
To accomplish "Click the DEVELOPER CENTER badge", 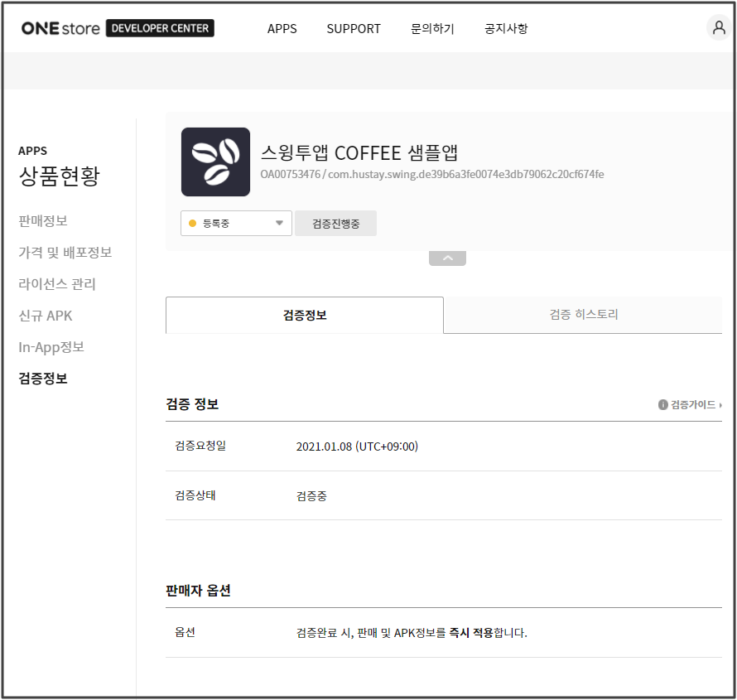I will pos(160,28).
